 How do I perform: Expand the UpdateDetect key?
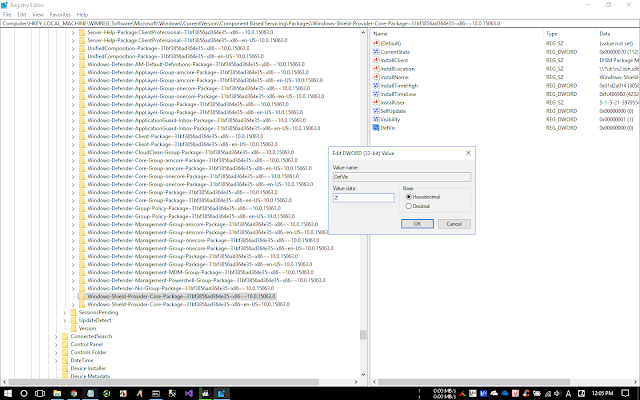pyautogui.click(x=64, y=321)
